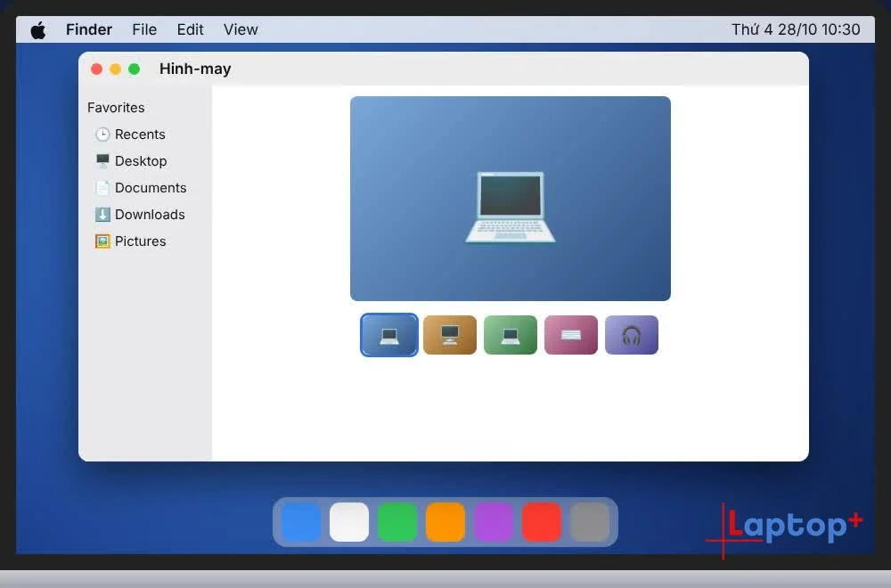Minimize the Hinh-may window
Image resolution: width=891 pixels, height=588 pixels.
click(x=115, y=69)
